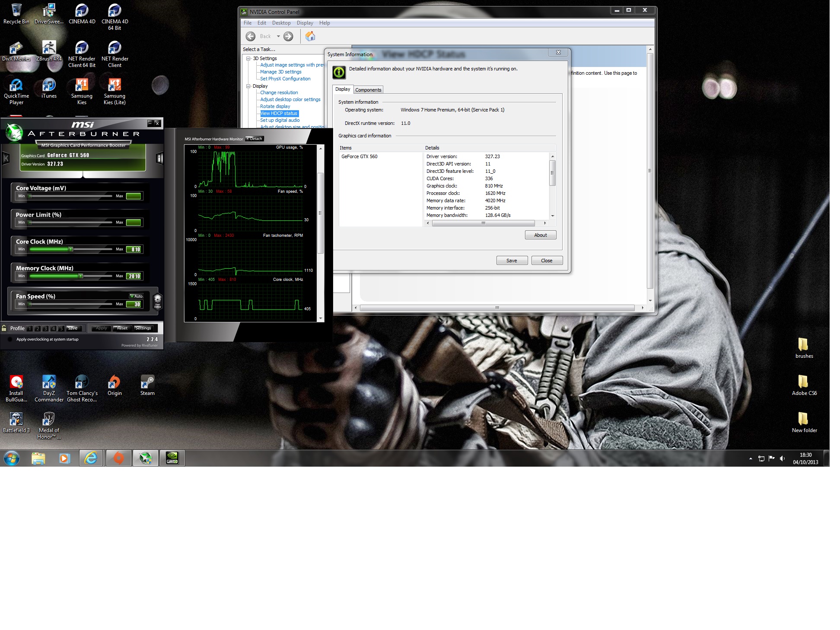Open the Windows Start menu
Viewport: 840px width, 630px height.
[x=12, y=458]
